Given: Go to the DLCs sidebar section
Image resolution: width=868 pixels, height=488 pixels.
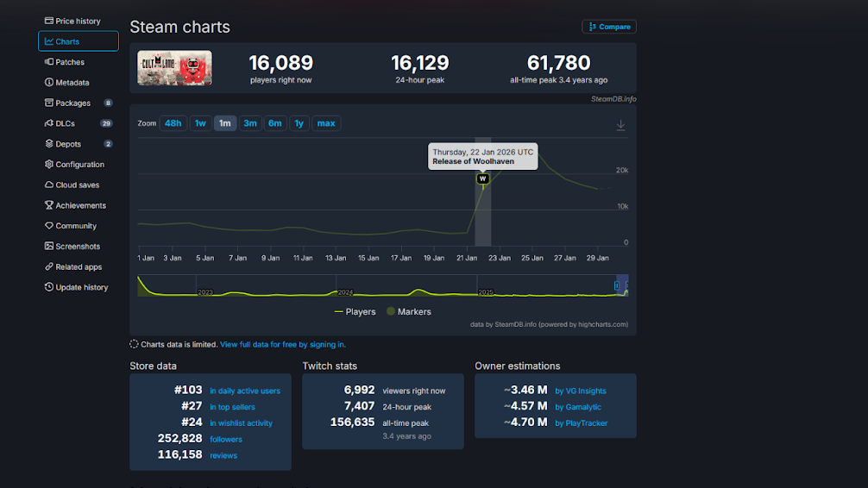Looking at the screenshot, I should pyautogui.click(x=65, y=123).
